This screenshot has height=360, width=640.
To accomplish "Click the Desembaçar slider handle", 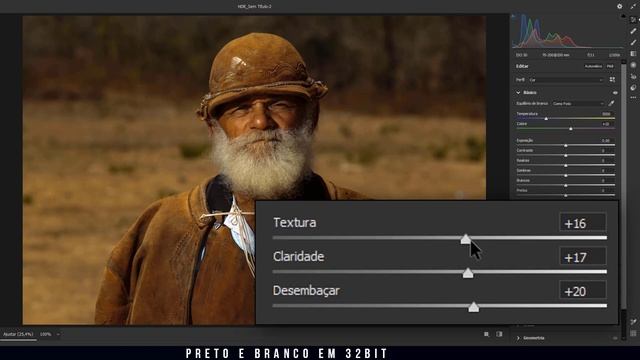I will click(474, 307).
